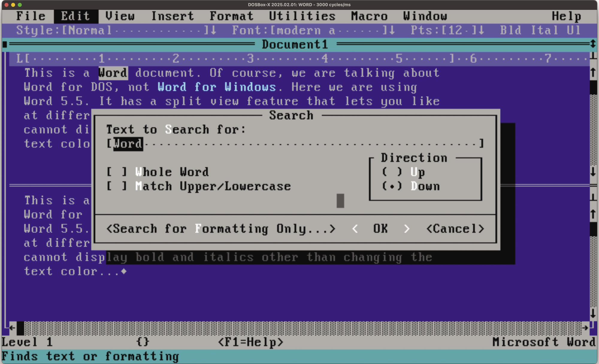Open the Style dropdown arrow
This screenshot has height=364, width=599.
click(x=213, y=30)
